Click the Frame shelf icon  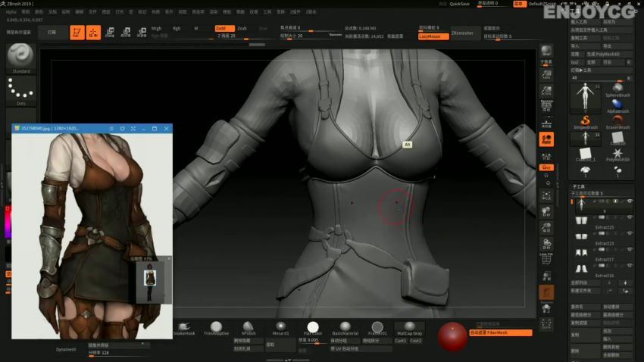546,196
